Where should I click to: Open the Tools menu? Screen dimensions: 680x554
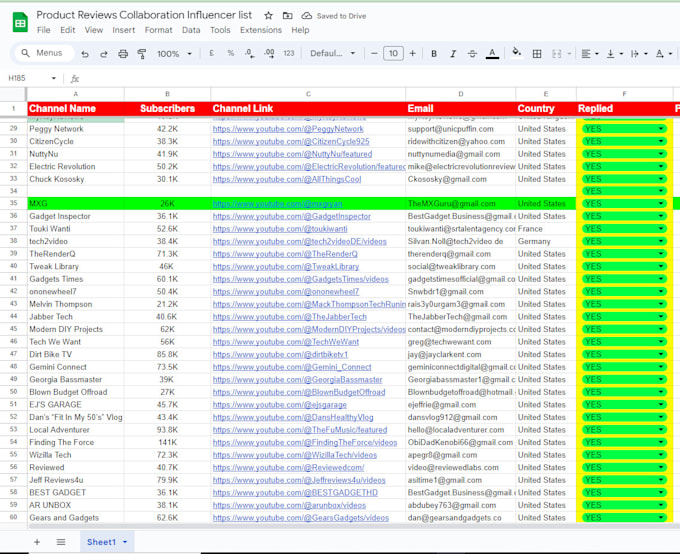[x=220, y=30]
